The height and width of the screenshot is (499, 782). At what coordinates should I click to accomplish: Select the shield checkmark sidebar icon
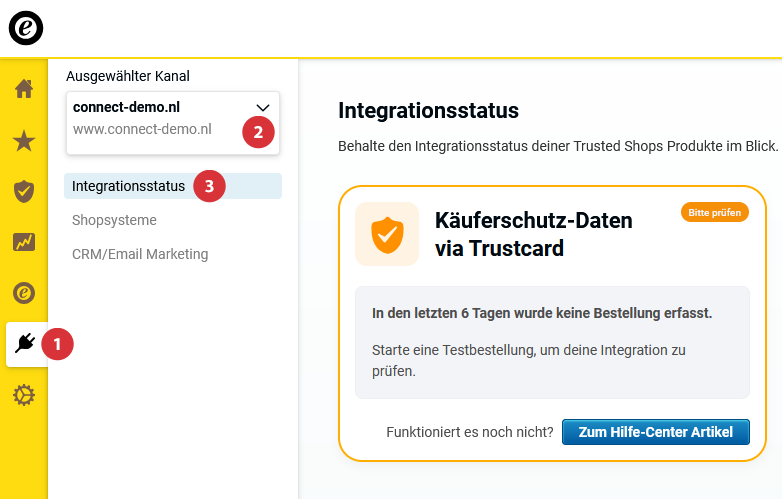pos(24,191)
